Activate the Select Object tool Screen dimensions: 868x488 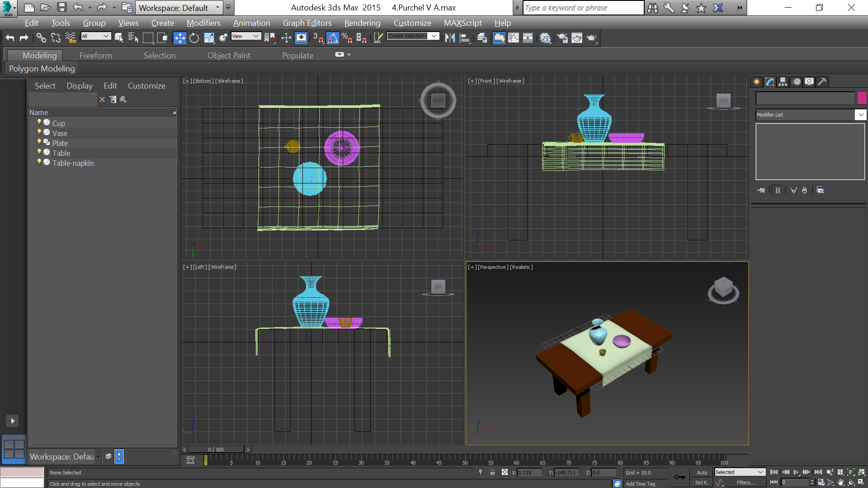pyautogui.click(x=119, y=38)
